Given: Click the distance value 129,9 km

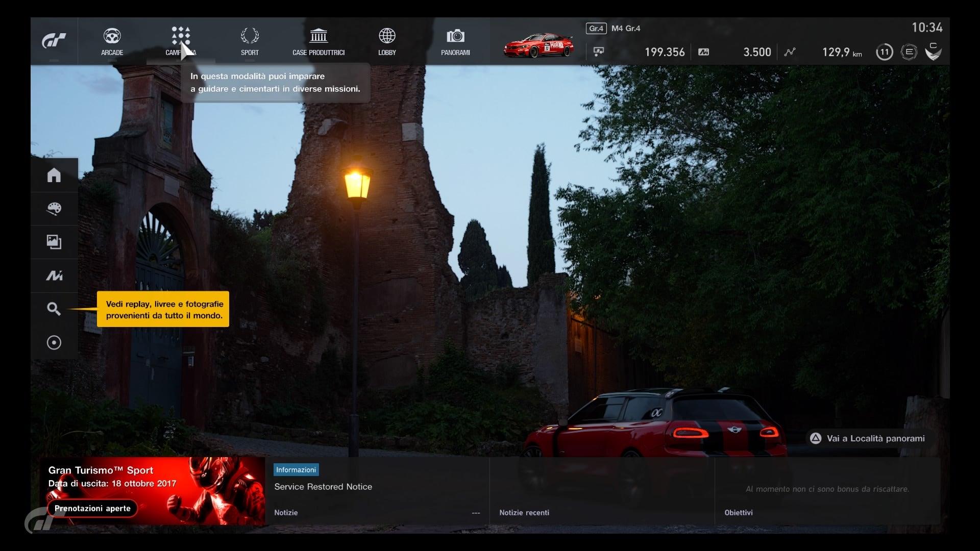Looking at the screenshot, I should (x=842, y=52).
